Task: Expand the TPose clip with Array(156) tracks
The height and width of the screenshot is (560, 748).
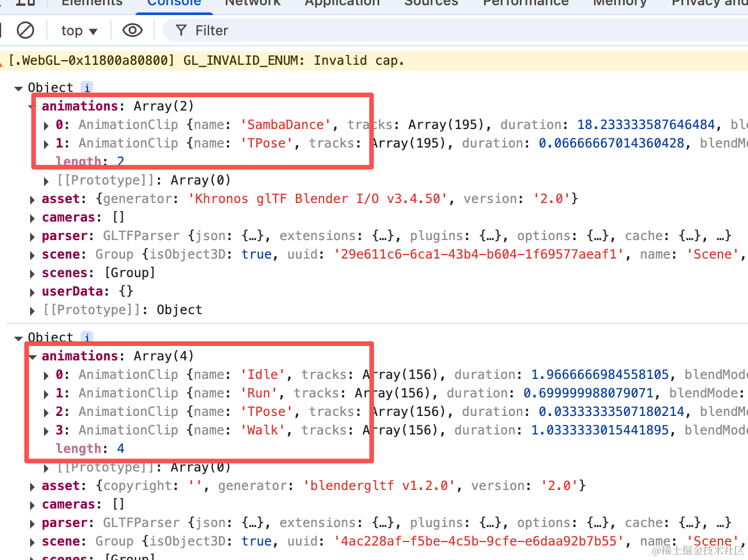Action: [x=46, y=412]
